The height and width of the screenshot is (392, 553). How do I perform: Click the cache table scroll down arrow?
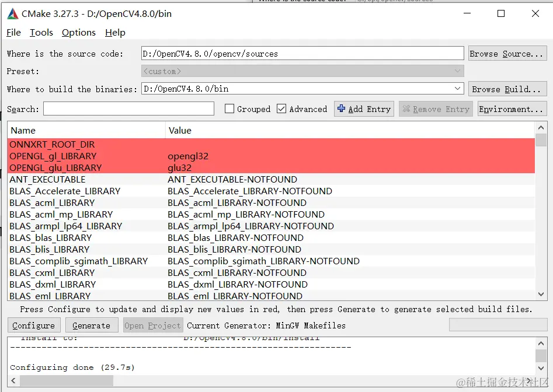point(541,294)
